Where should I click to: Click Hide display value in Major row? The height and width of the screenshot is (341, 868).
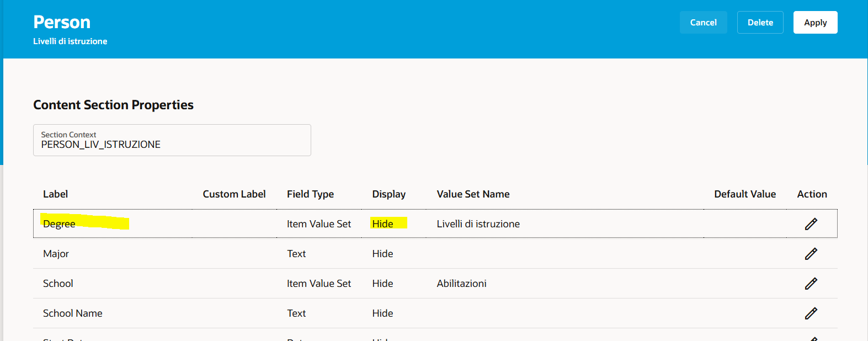[x=382, y=254]
